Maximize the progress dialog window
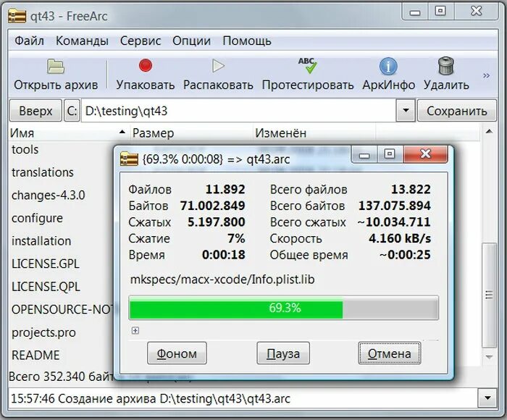This screenshot has height=420, width=507. pos(390,154)
